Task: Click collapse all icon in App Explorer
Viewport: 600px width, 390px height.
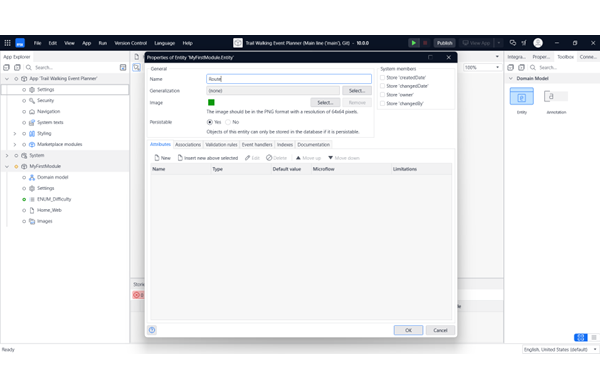Action: (7, 67)
